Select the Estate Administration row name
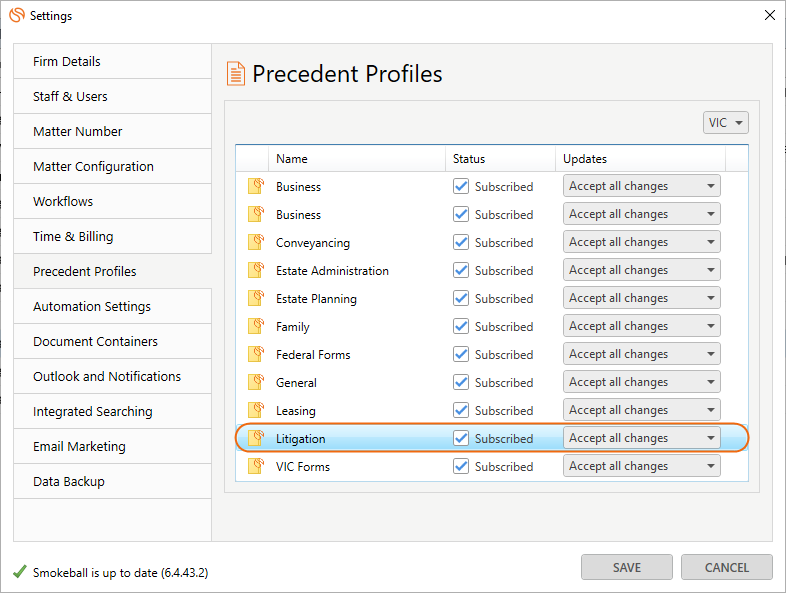786x593 pixels. coord(332,271)
